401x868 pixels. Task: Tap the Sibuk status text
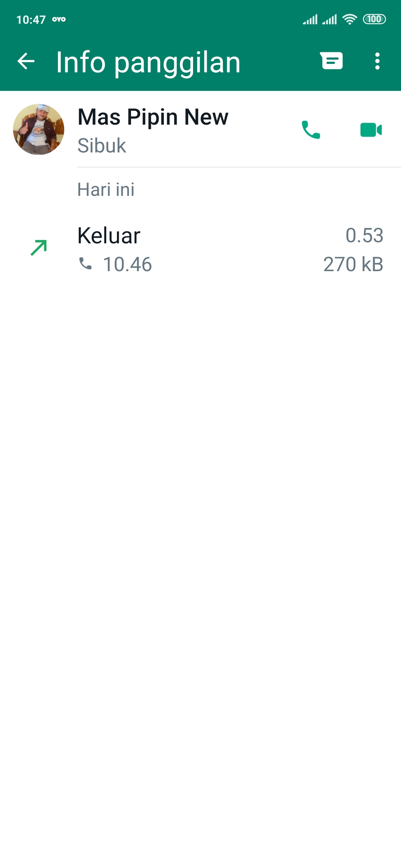[102, 145]
